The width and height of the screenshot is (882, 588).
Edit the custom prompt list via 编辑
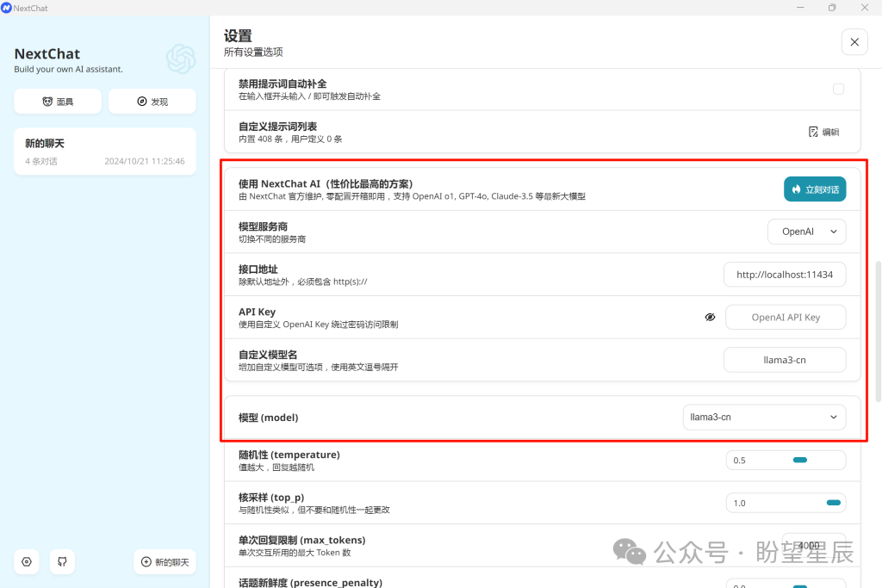click(823, 132)
